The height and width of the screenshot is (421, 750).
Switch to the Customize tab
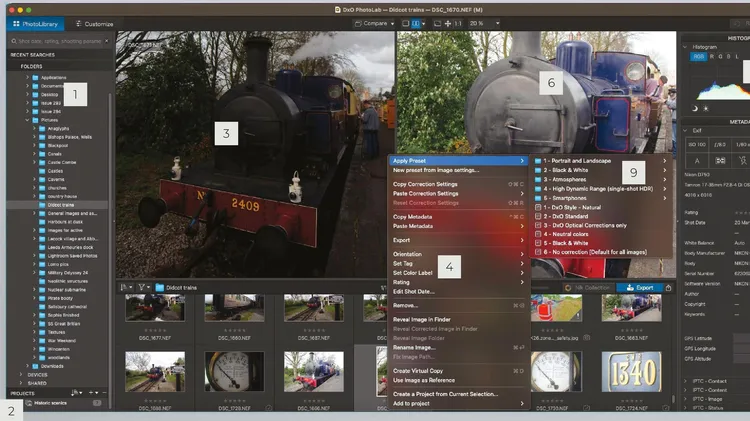[x=94, y=23]
